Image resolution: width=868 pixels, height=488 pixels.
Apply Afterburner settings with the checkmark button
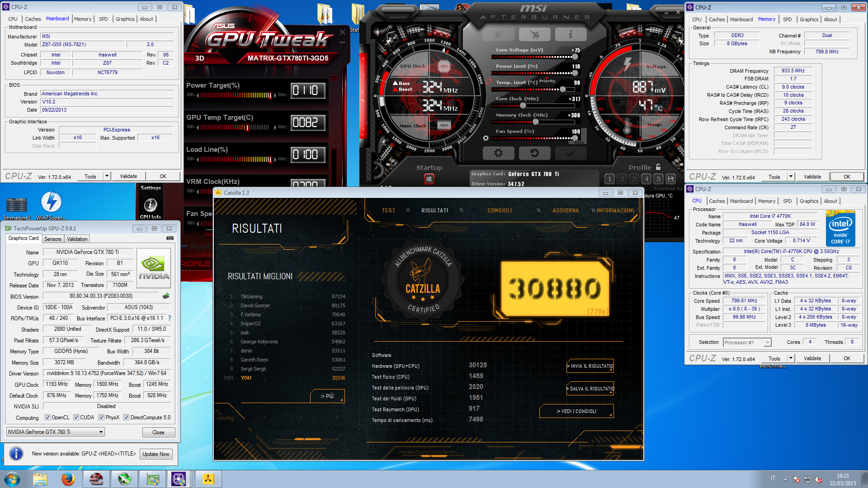[x=571, y=153]
